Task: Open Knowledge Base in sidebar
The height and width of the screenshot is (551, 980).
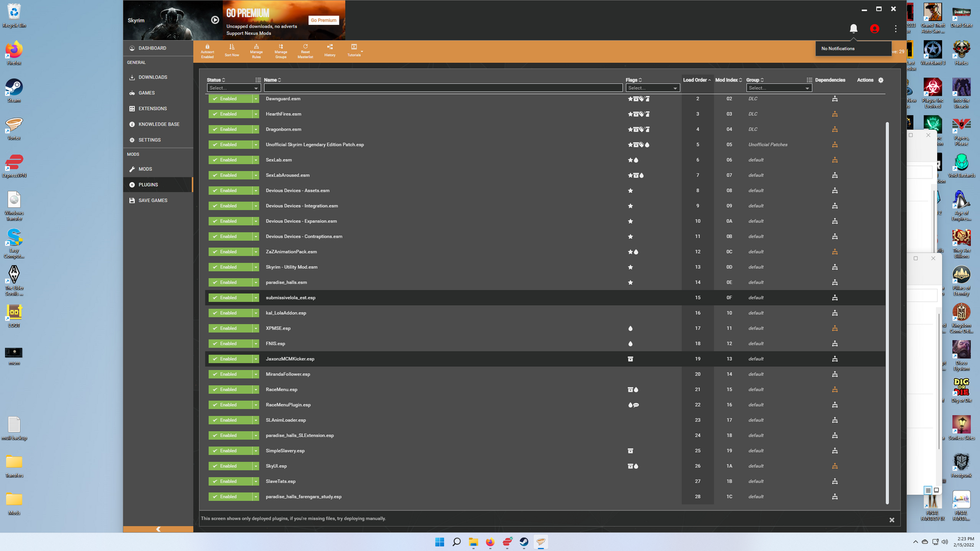Action: (x=158, y=124)
